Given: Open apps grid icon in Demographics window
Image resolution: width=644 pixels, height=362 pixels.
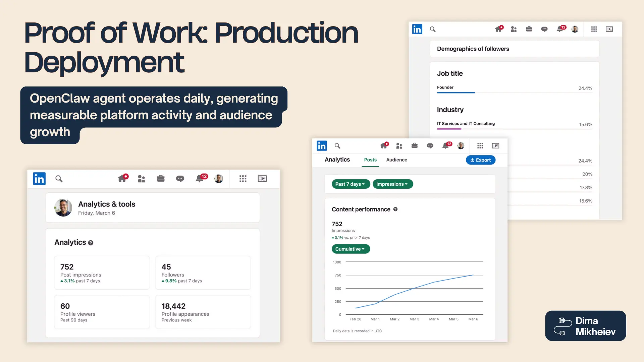Looking at the screenshot, I should [594, 29].
